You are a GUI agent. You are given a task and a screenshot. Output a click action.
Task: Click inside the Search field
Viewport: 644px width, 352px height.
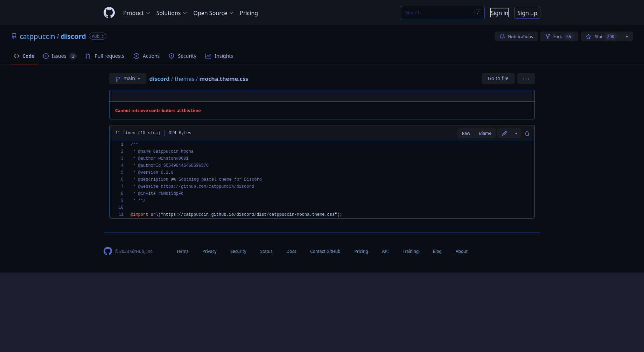[x=437, y=12]
